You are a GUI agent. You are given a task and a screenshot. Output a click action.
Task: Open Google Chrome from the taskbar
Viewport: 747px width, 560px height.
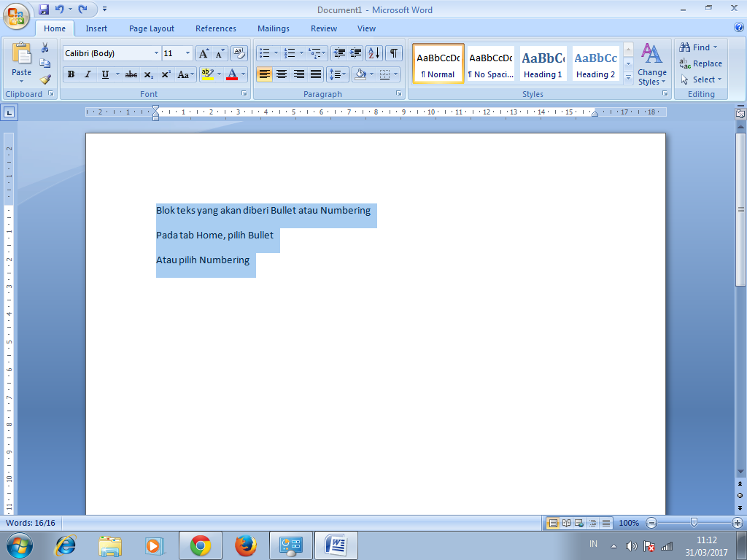[201, 545]
